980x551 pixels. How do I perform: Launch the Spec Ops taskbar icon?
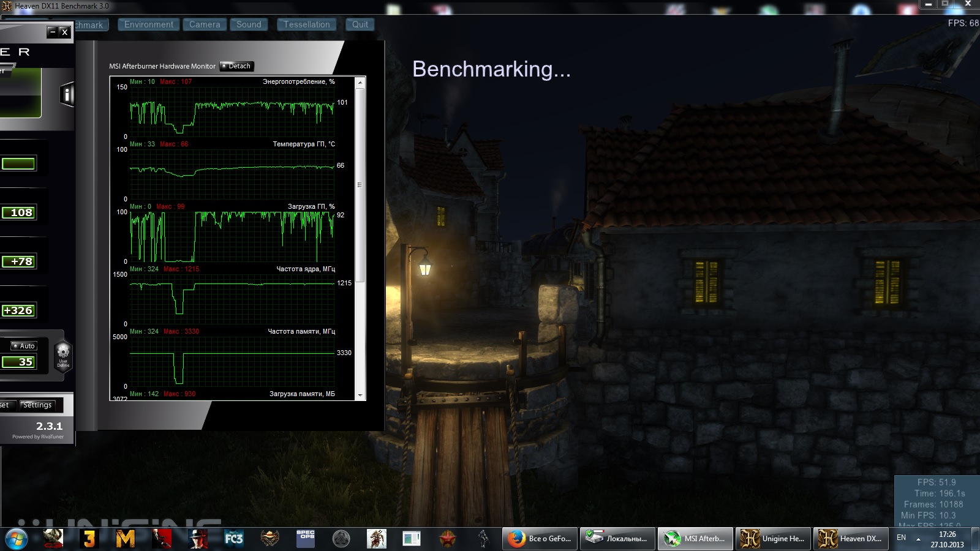306,539
